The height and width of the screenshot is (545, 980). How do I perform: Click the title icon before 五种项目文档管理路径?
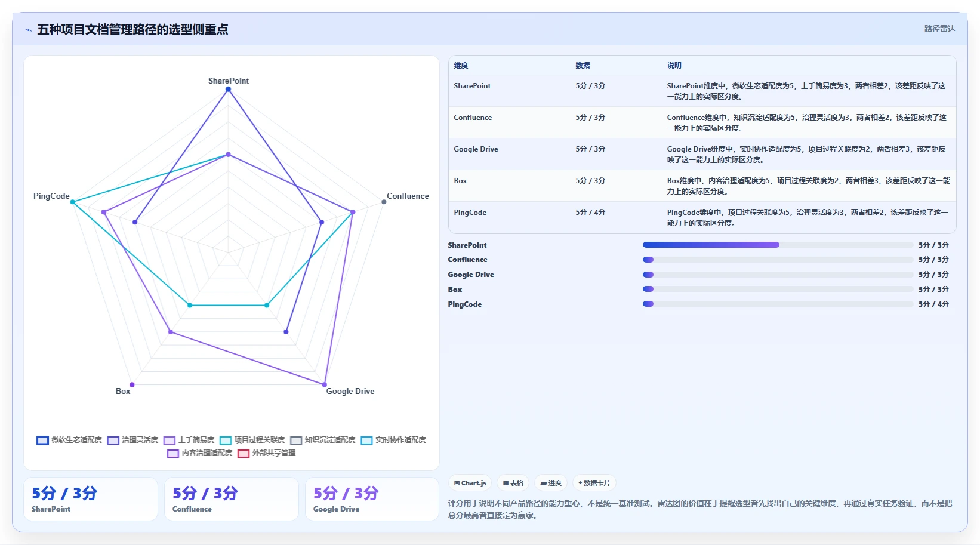[x=28, y=30]
